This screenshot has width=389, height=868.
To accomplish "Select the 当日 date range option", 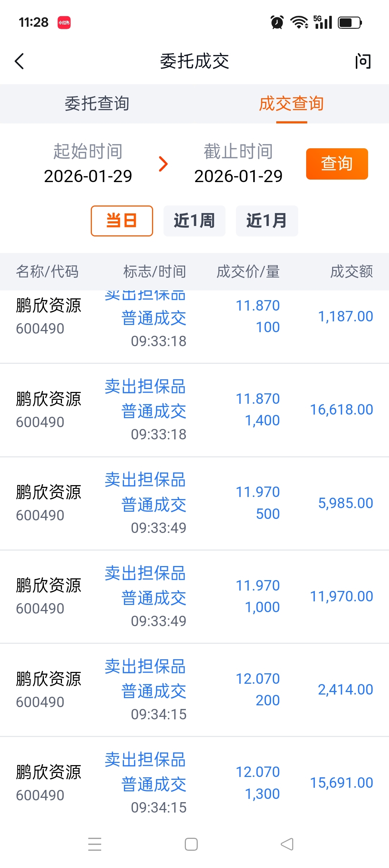I will pyautogui.click(x=122, y=221).
